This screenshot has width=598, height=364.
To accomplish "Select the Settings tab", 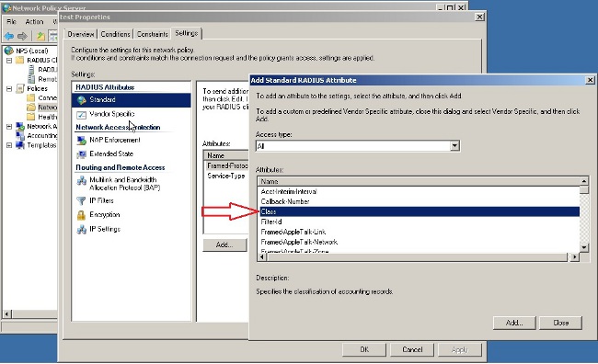I will (186, 33).
